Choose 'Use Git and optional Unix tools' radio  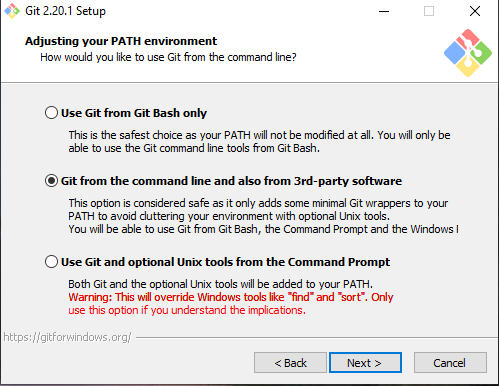51,262
